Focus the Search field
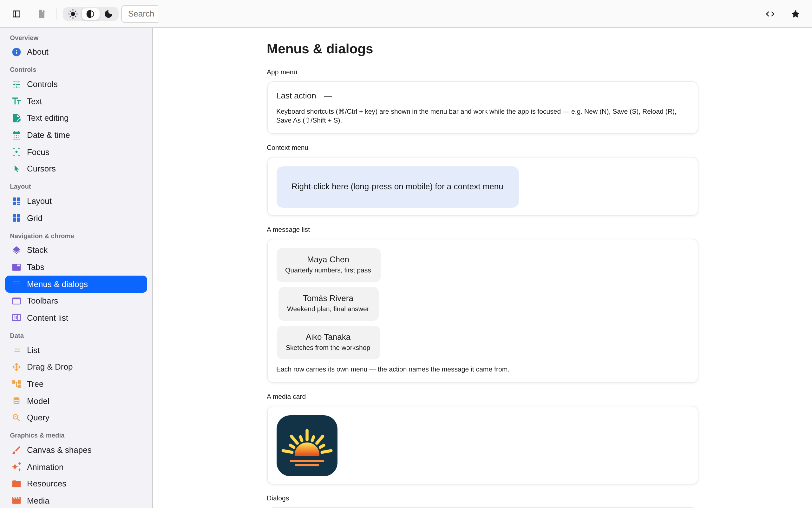Image resolution: width=812 pixels, height=508 pixels. point(140,14)
